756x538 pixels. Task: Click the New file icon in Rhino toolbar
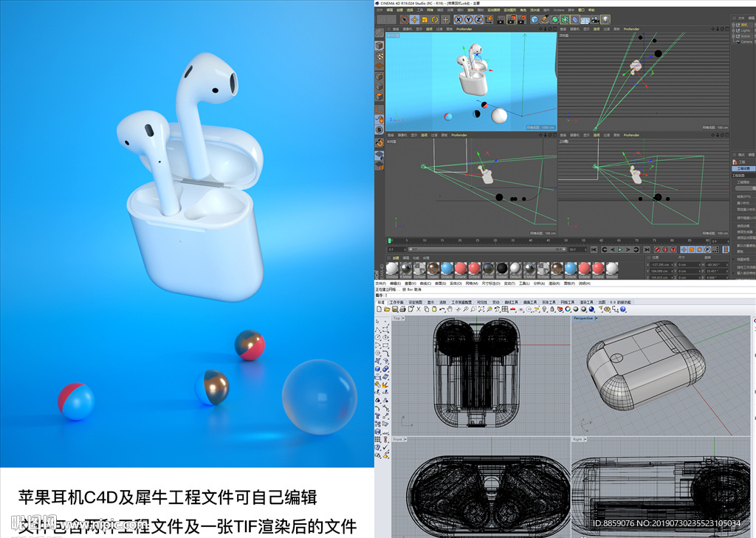point(379,309)
